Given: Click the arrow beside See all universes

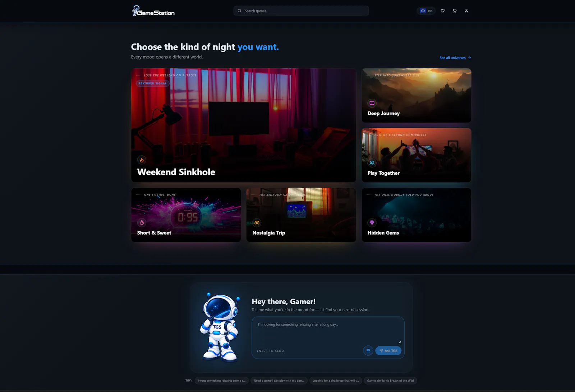Looking at the screenshot, I should [469, 58].
